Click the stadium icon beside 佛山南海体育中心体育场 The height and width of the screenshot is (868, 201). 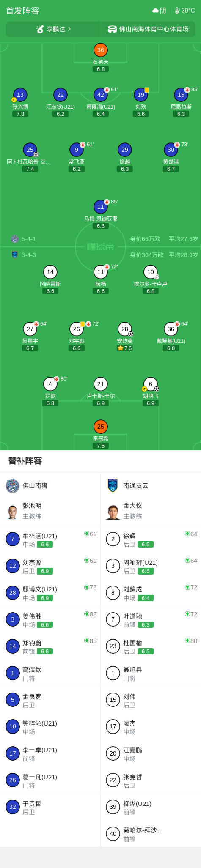(112, 29)
